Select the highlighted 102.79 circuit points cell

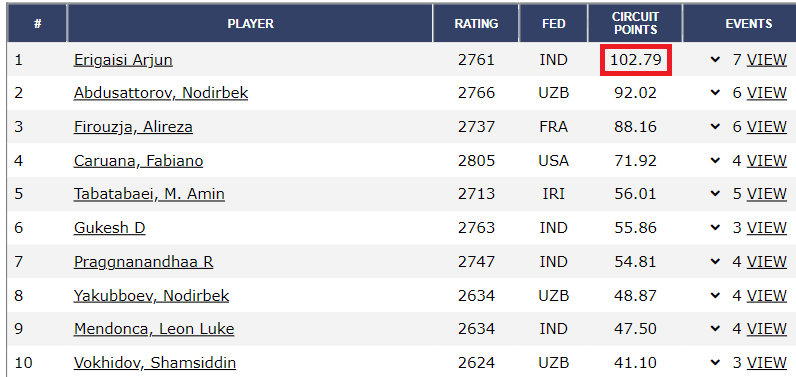(x=636, y=60)
